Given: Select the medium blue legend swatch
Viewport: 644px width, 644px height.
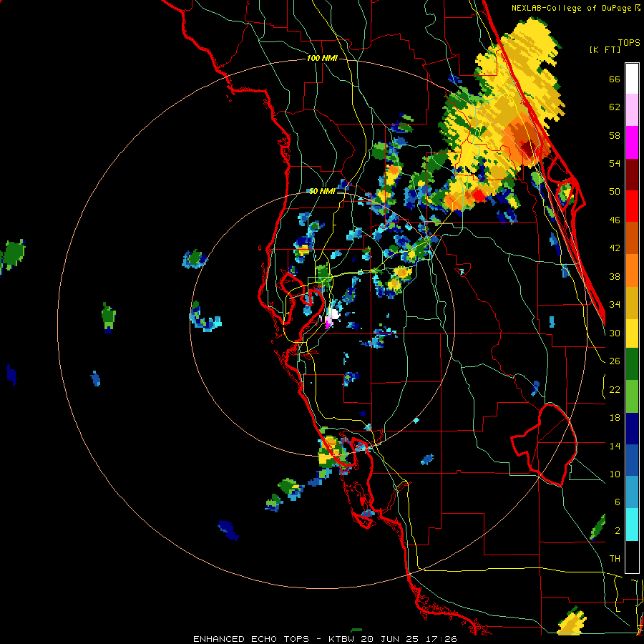Looking at the screenshot, I should 632,460.
